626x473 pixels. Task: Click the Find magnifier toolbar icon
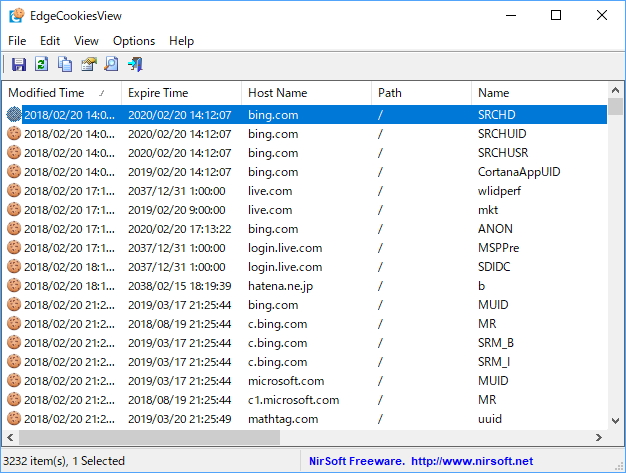[x=111, y=64]
